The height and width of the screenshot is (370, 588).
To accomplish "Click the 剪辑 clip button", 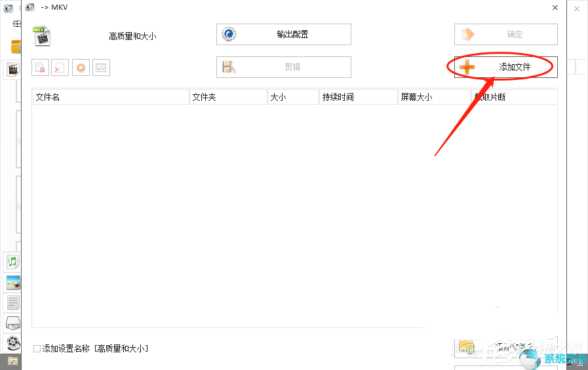I will [x=283, y=67].
